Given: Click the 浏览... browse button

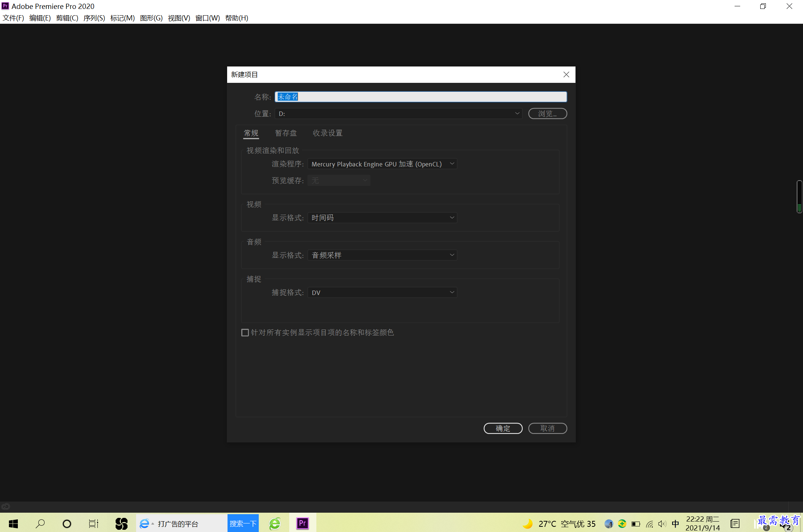Looking at the screenshot, I should tap(548, 114).
